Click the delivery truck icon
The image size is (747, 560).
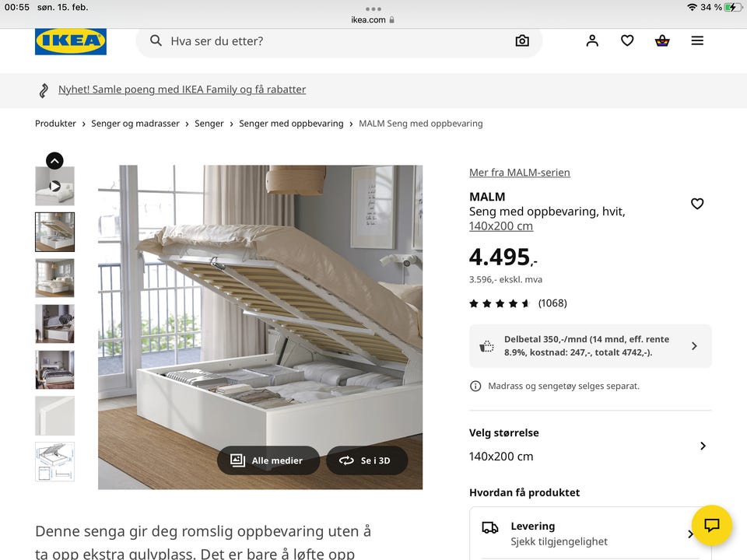click(490, 527)
